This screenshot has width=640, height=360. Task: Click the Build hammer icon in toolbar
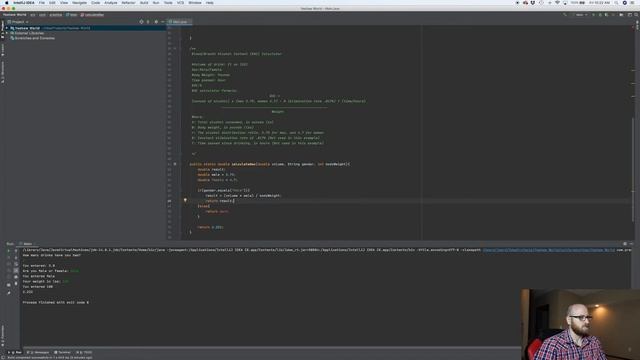click(565, 15)
